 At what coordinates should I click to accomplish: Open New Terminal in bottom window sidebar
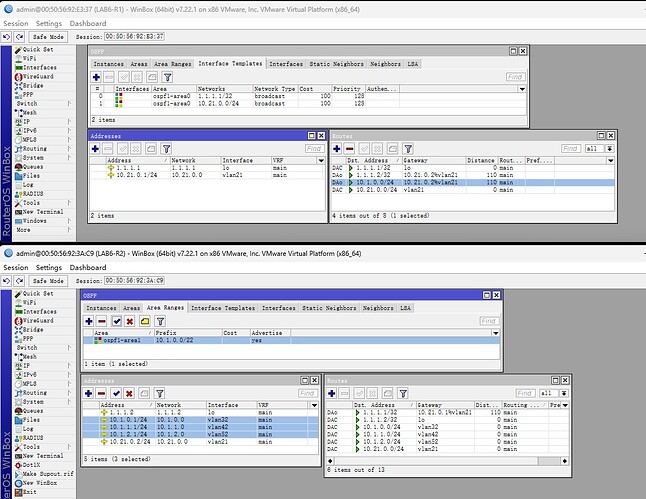pos(39,456)
